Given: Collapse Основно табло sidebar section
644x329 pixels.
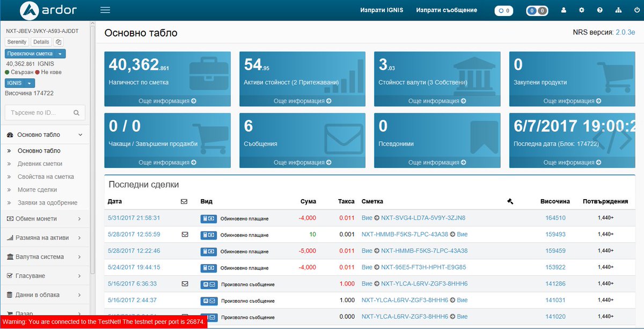Looking at the screenshot, I should tap(45, 135).
